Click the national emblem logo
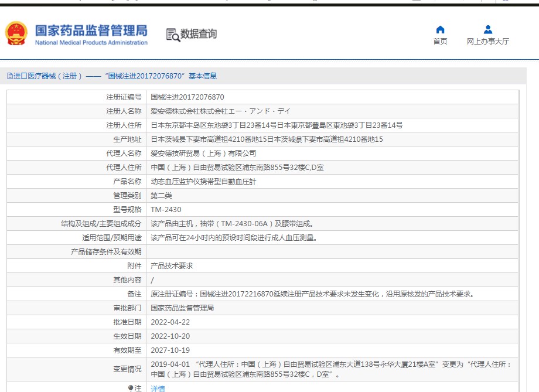Viewport: 539px width, 392px height. [x=16, y=33]
